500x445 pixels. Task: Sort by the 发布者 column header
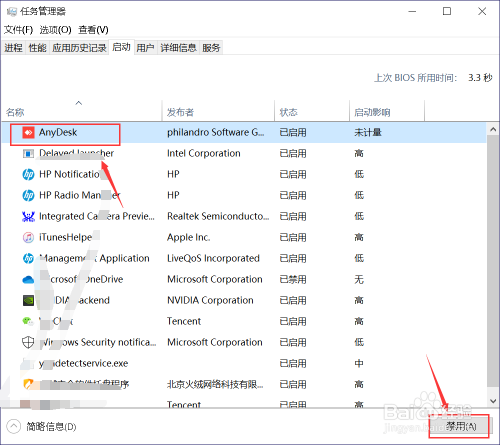click(218, 111)
